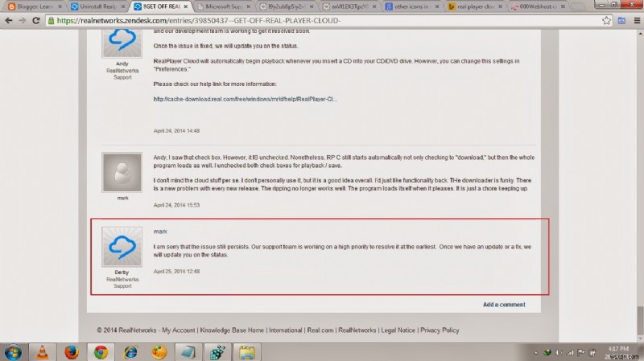Open the notepad-like taskbar icon
Viewport: 644px width, 361px height.
(x=188, y=352)
